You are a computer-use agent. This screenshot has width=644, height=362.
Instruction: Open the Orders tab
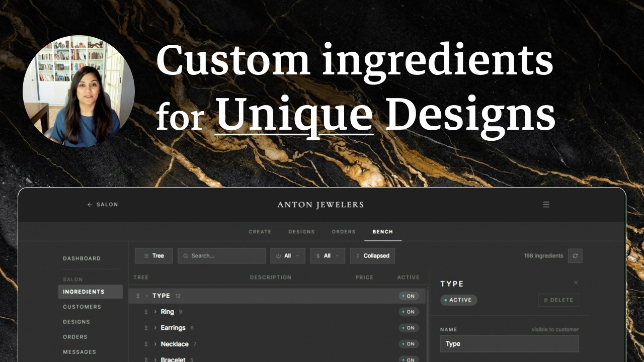point(343,232)
